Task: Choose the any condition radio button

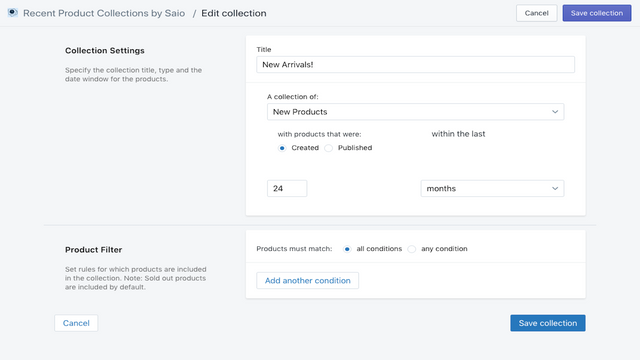Action: point(412,249)
